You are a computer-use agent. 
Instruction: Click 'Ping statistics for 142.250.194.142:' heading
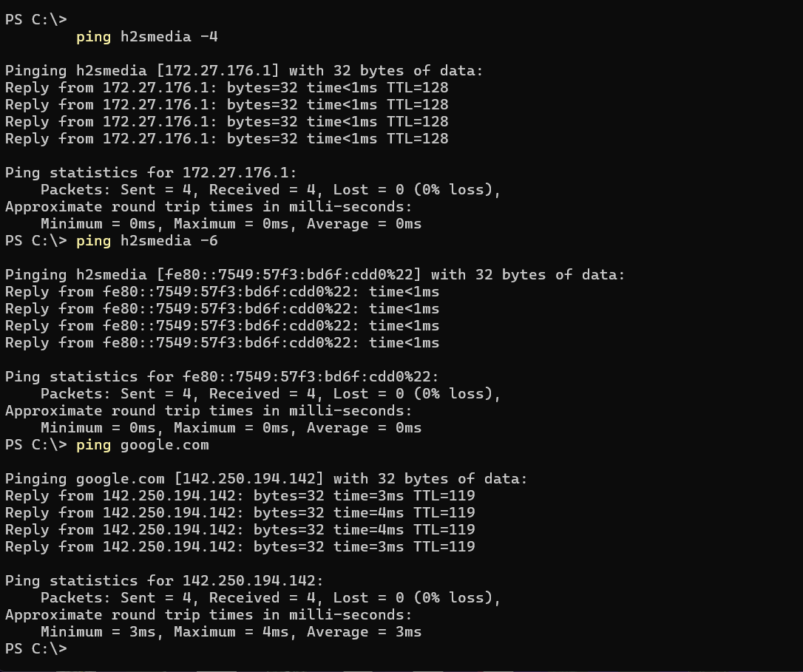(164, 580)
